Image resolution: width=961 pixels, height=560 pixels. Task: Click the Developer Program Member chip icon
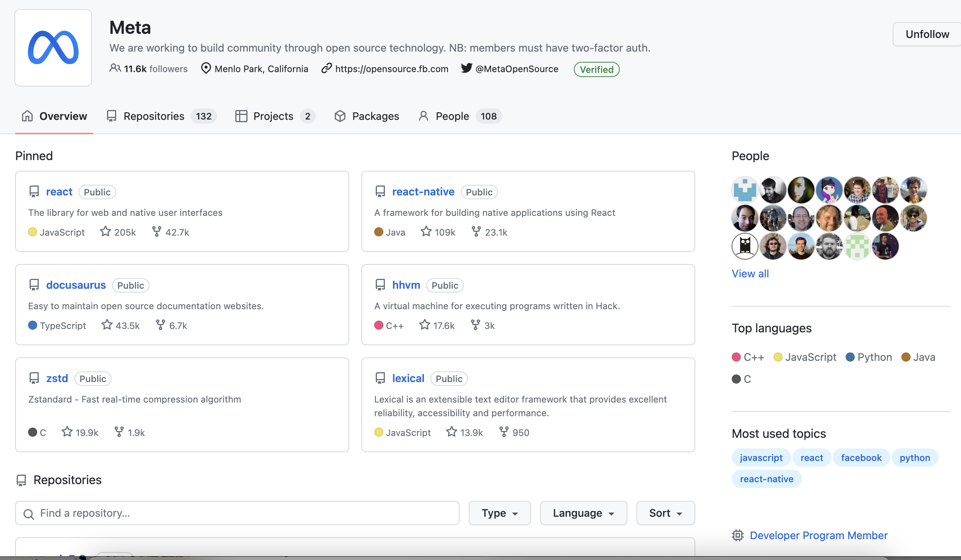pyautogui.click(x=737, y=535)
